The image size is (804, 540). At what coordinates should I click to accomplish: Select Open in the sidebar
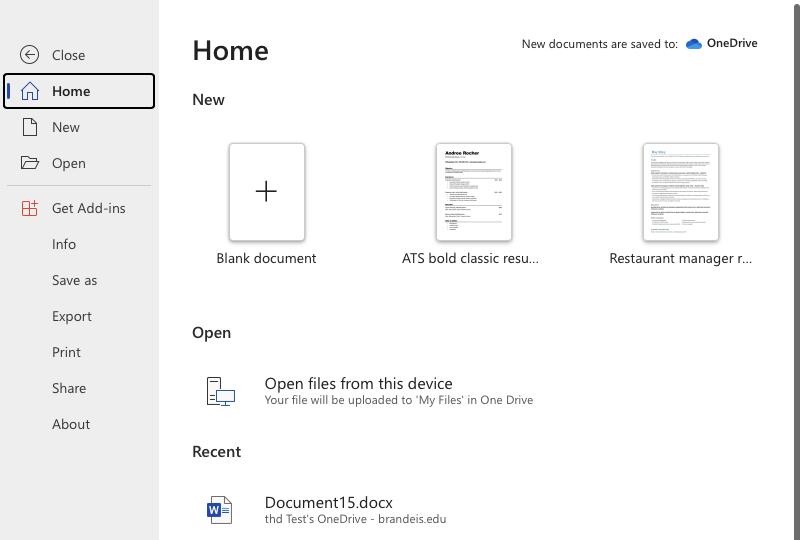pyautogui.click(x=79, y=163)
